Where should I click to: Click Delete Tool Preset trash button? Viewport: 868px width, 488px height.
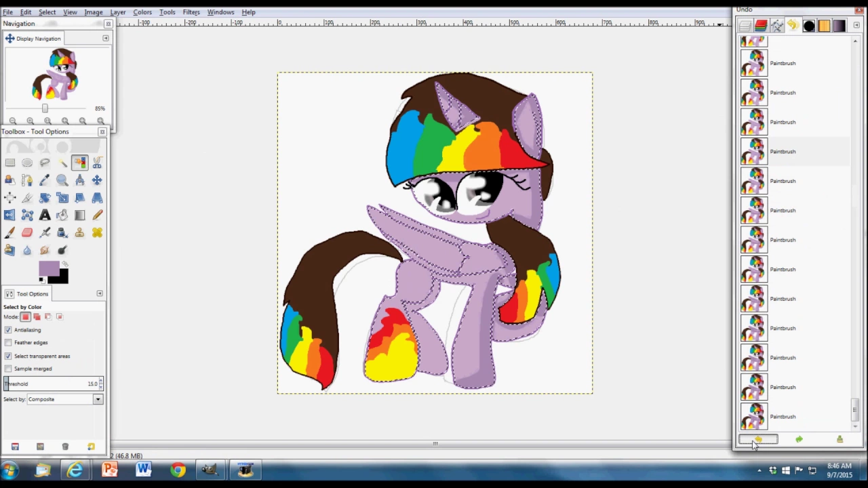(x=65, y=447)
